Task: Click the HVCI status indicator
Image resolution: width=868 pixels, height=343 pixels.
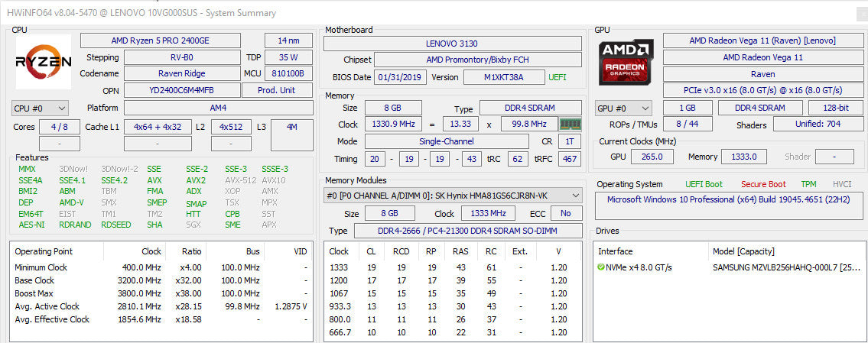Action: (842, 184)
